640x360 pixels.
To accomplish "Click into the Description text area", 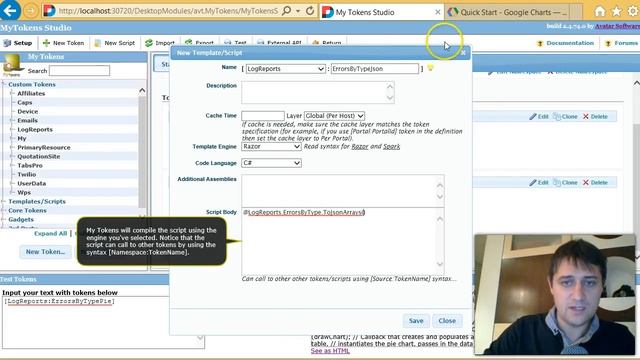I will point(318,92).
